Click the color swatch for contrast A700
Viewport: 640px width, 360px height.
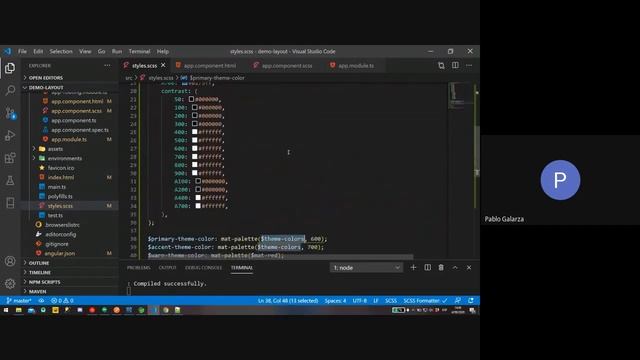pyautogui.click(x=198, y=206)
